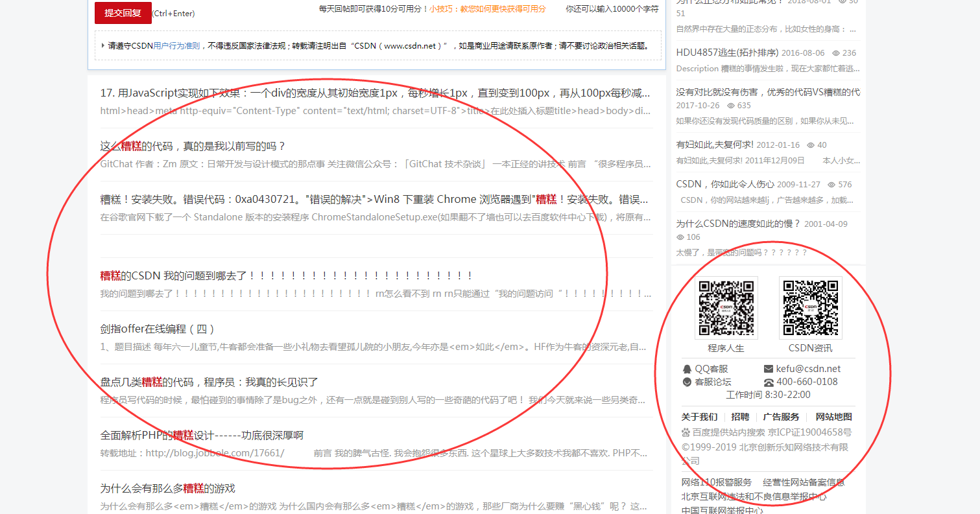The width and height of the screenshot is (980, 514).
Task: Click the kefu@csdn.net email link
Action: click(808, 369)
